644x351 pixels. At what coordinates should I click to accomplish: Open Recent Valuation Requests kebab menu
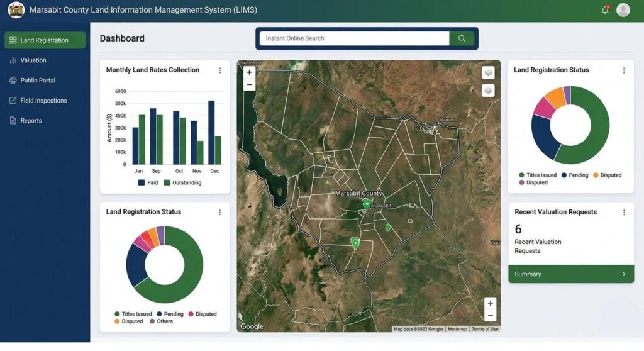coord(624,213)
